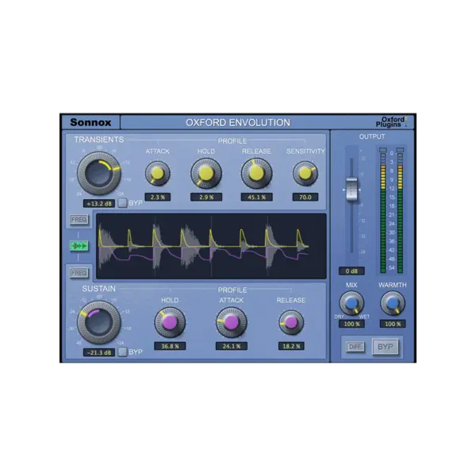Toggle the Sustain BYP checkbox
The width and height of the screenshot is (476, 476).
(x=123, y=351)
